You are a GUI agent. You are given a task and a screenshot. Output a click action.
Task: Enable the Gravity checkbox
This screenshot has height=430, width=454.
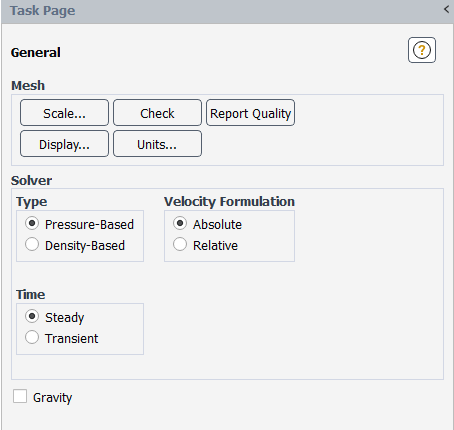tap(20, 396)
